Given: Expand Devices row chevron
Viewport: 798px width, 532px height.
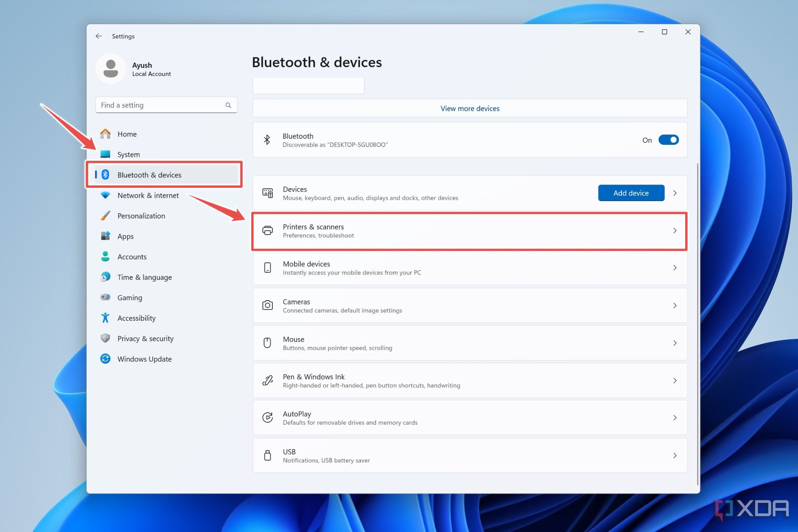Looking at the screenshot, I should [x=675, y=193].
